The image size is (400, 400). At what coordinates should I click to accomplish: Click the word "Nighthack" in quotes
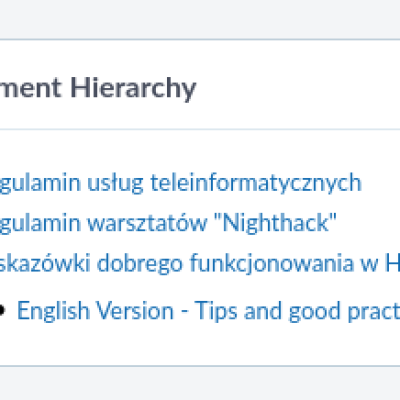click(x=275, y=223)
